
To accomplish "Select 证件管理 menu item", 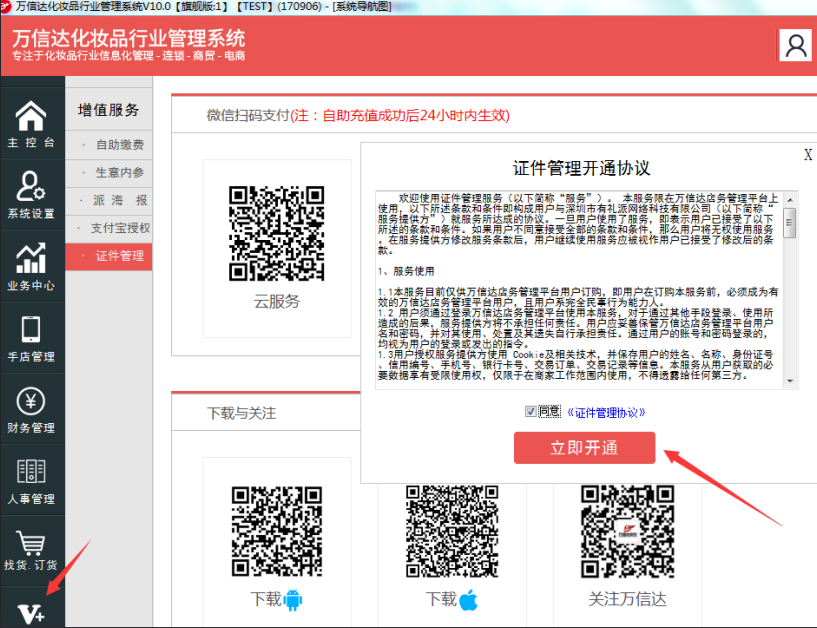I will pyautogui.click(x=109, y=256).
